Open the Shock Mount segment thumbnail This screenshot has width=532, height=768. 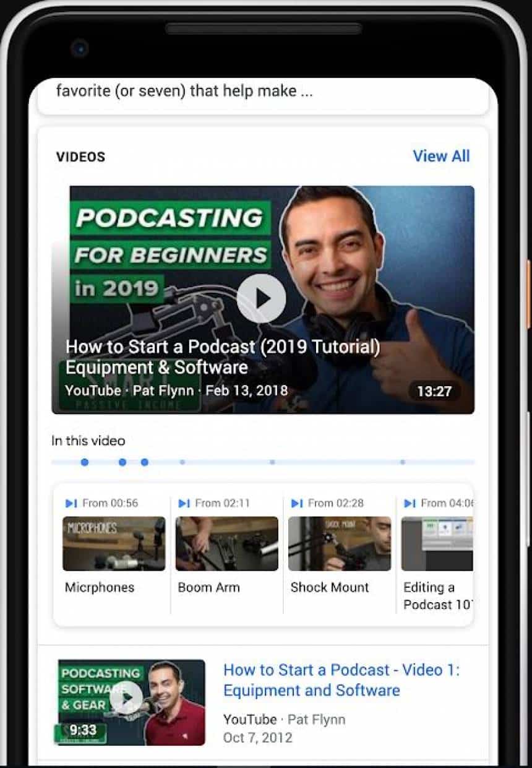coord(340,543)
